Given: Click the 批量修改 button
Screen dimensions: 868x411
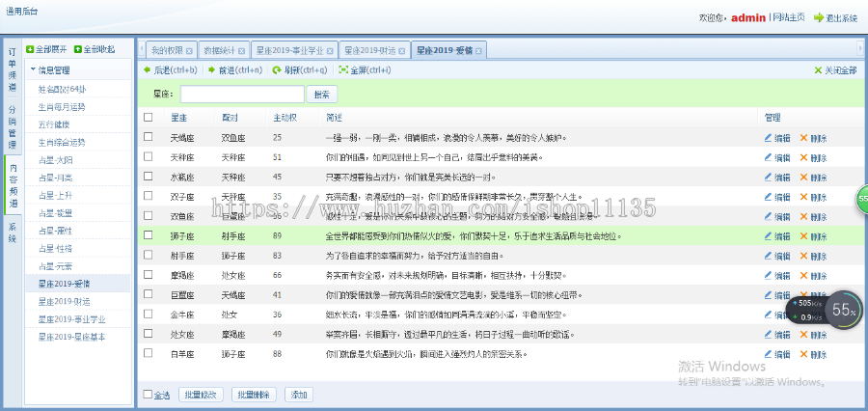Looking at the screenshot, I should 201,395.
